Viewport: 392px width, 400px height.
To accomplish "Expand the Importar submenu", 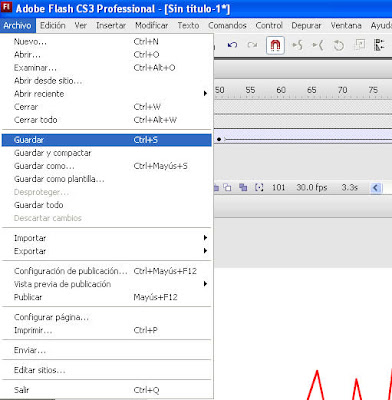I will [107, 238].
